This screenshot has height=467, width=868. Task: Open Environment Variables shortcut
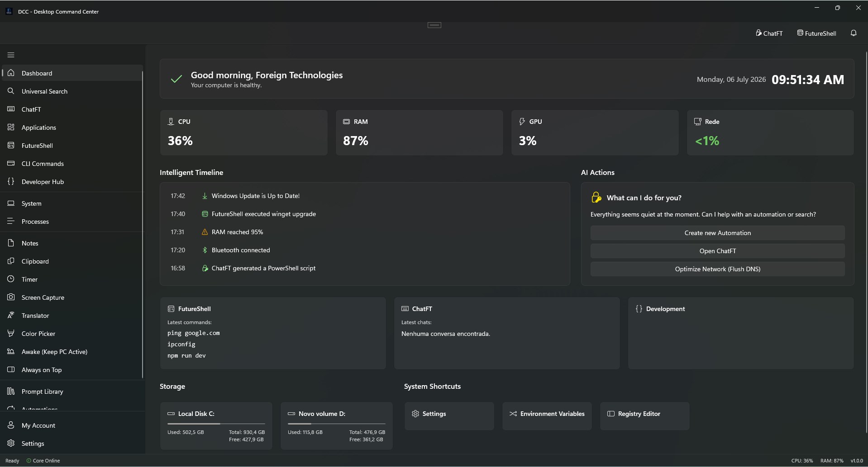(x=547, y=416)
